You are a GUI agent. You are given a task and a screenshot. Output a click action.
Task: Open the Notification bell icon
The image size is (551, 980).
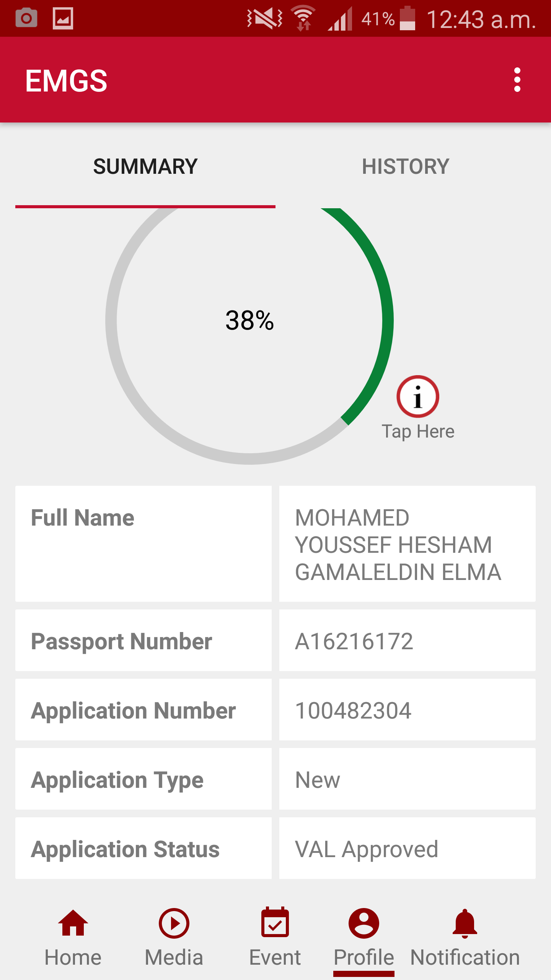point(465,924)
